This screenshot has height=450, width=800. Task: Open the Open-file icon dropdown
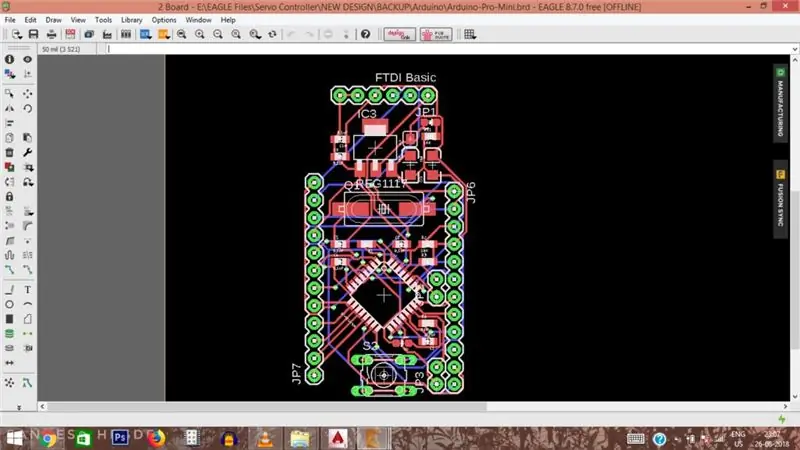coord(16,34)
